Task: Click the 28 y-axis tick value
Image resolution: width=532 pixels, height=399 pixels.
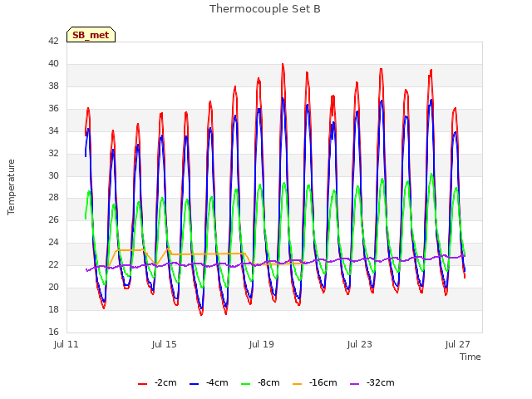Action: pyautogui.click(x=53, y=198)
